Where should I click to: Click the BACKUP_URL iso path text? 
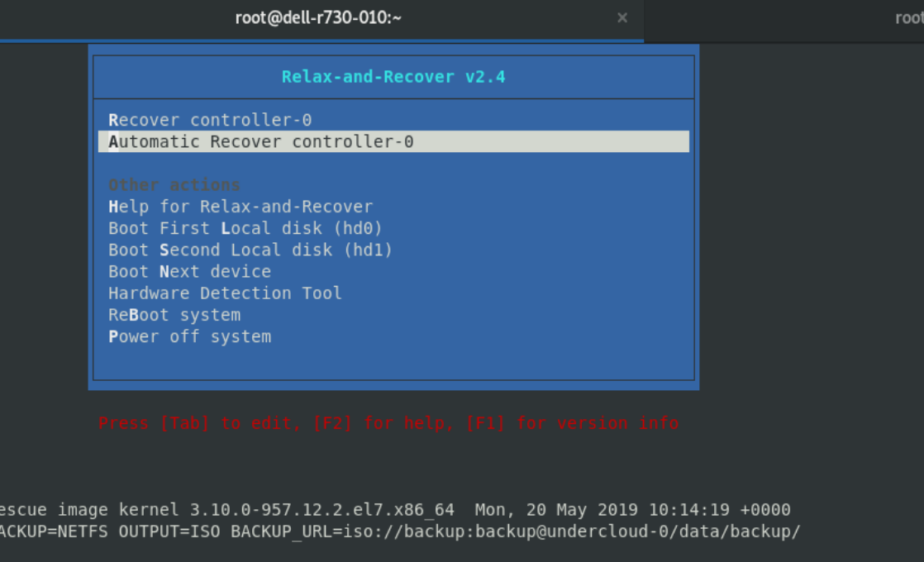(x=516, y=532)
